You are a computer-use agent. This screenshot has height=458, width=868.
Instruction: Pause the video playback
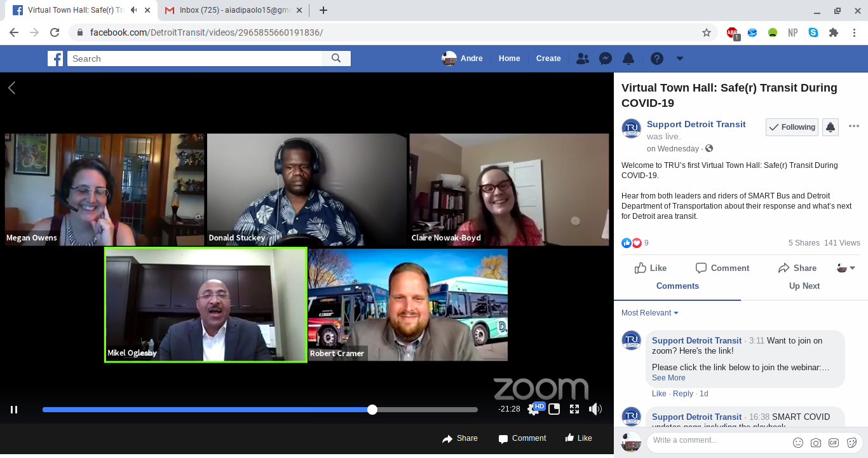click(14, 410)
